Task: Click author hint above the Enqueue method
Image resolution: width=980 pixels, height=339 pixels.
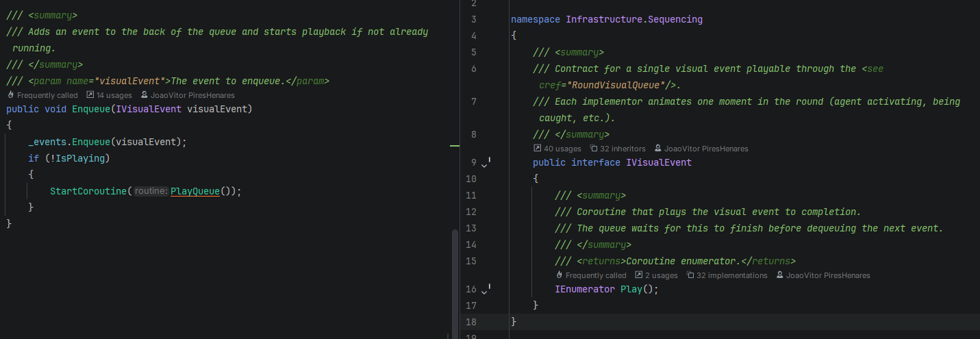Action: tap(188, 95)
